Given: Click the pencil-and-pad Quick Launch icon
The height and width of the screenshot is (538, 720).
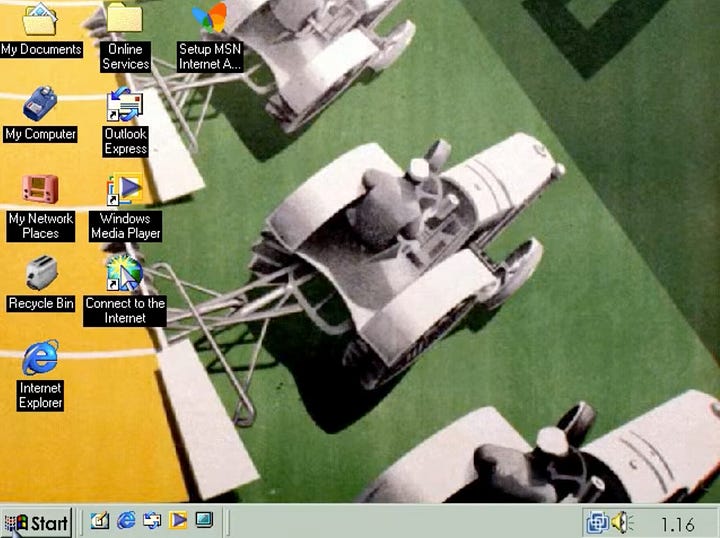Looking at the screenshot, I should point(99,521).
